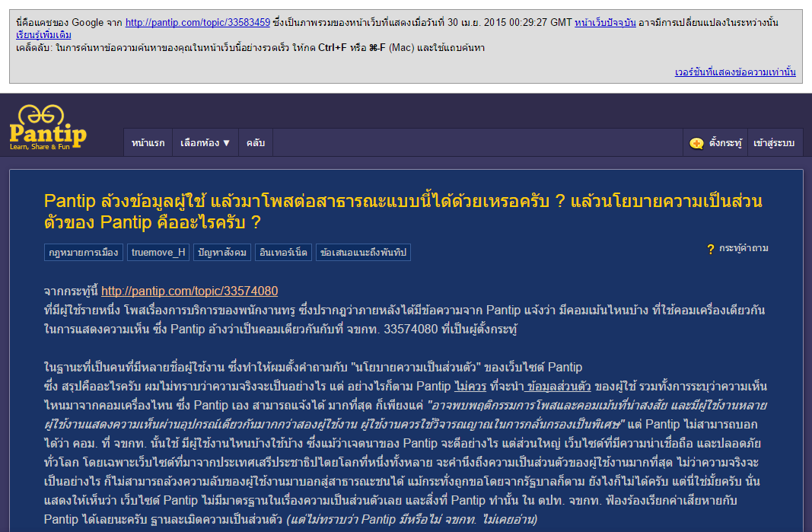This screenshot has height=532, width=812.
Task: Open the เวอร์ชันที่แสดงข้อความเท่านั้น link
Action: tap(735, 72)
